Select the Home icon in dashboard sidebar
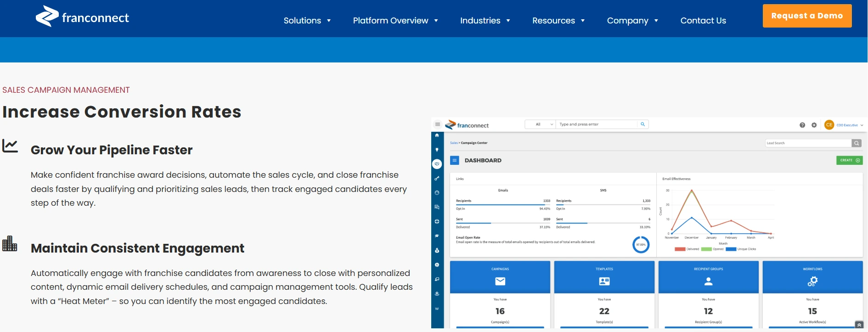868x332 pixels. (437, 135)
